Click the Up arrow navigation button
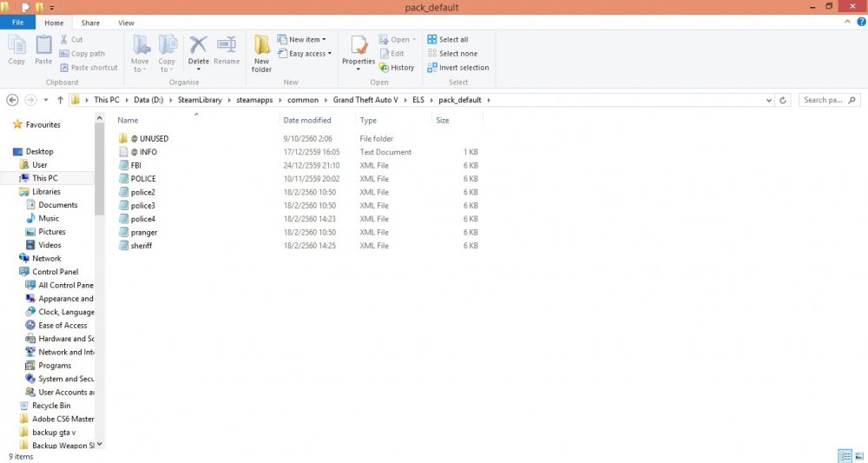 [60, 100]
